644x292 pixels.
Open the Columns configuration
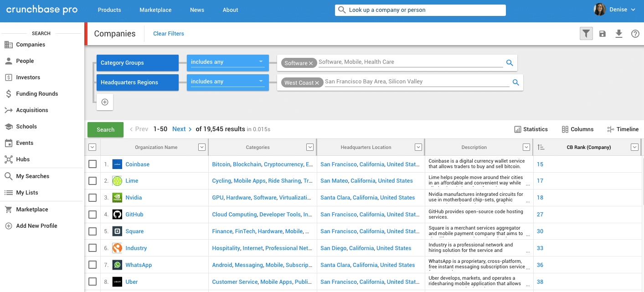click(577, 129)
